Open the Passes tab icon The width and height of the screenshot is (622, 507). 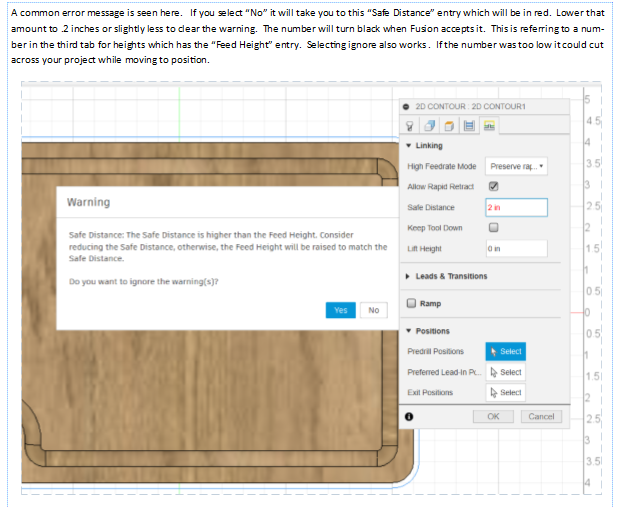coord(469,126)
